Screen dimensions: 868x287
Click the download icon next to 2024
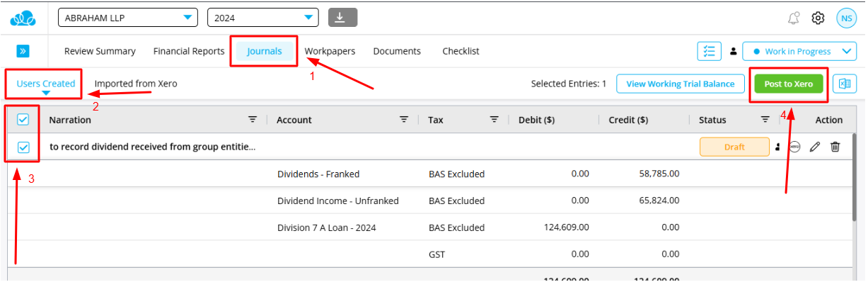(342, 18)
